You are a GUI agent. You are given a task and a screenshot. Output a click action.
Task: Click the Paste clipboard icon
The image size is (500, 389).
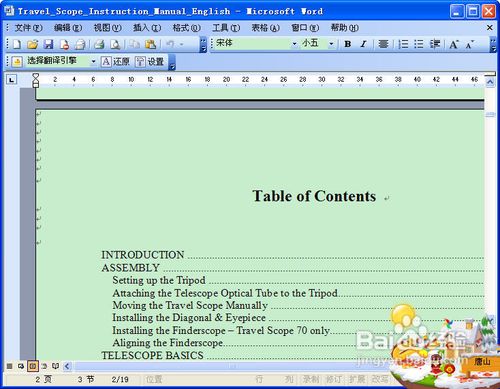pyautogui.click(x=150, y=44)
